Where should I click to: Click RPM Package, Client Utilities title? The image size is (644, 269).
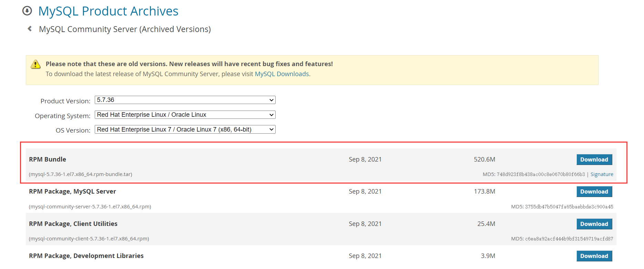point(73,224)
